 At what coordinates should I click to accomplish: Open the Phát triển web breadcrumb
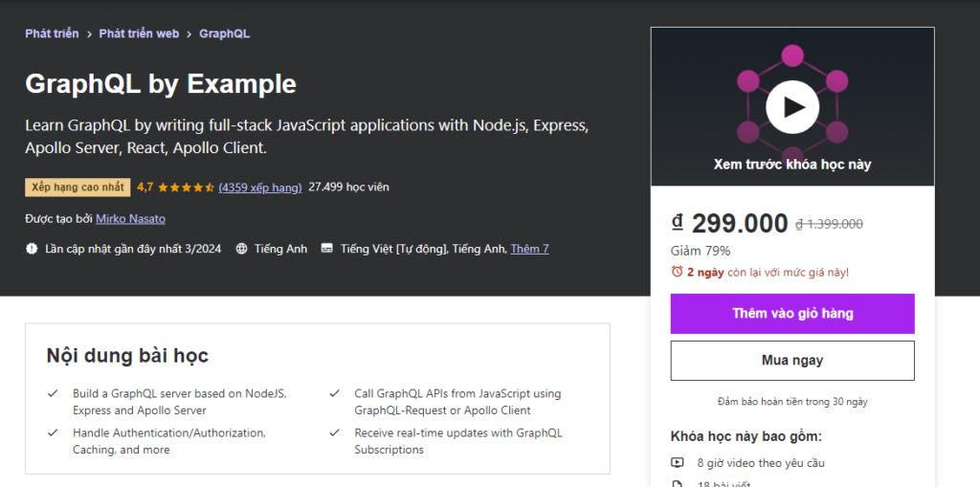pyautogui.click(x=140, y=33)
